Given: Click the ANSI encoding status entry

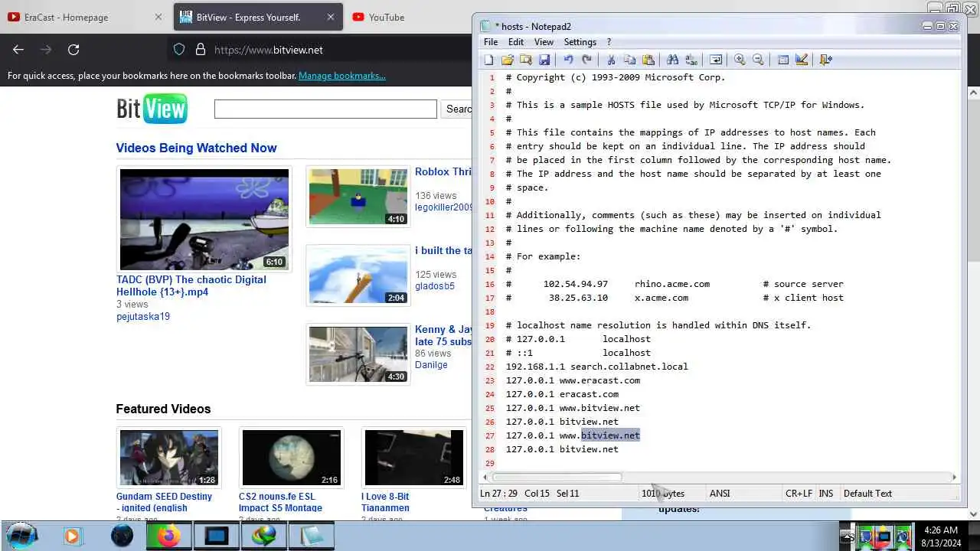Looking at the screenshot, I should [x=720, y=494].
